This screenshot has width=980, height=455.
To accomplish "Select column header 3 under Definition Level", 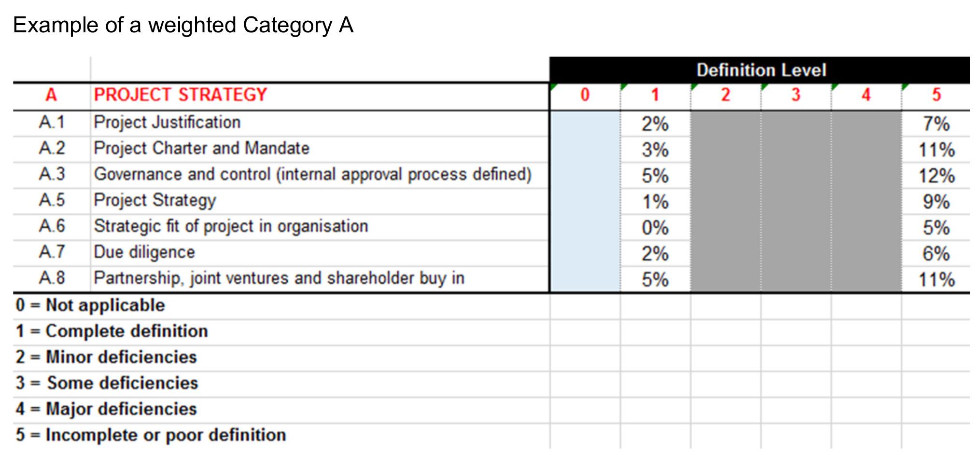I will pyautogui.click(x=796, y=95).
